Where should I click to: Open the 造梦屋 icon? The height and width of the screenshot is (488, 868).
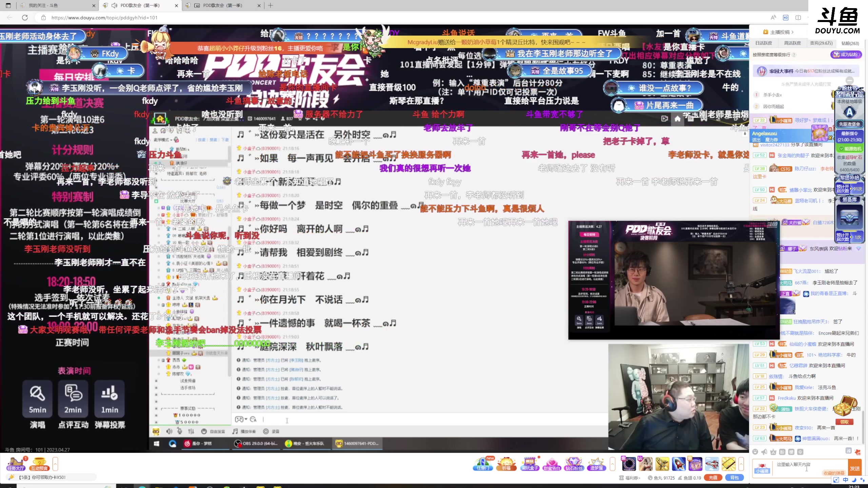pyautogui.click(x=596, y=464)
